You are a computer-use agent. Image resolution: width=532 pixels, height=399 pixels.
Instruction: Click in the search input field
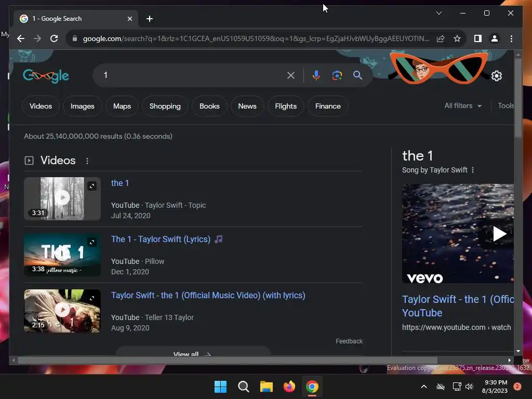193,75
